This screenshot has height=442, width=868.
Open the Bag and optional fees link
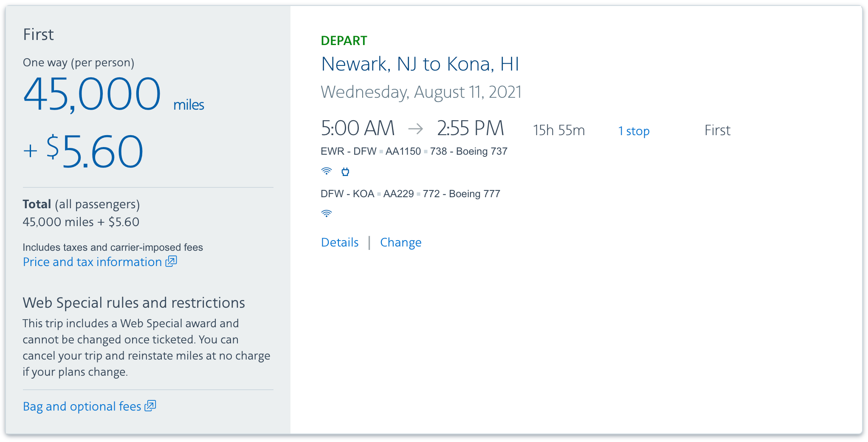[82, 406]
